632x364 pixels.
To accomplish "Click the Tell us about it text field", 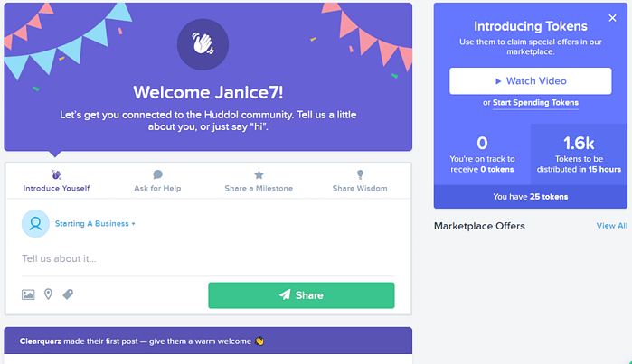I will pyautogui.click(x=208, y=258).
